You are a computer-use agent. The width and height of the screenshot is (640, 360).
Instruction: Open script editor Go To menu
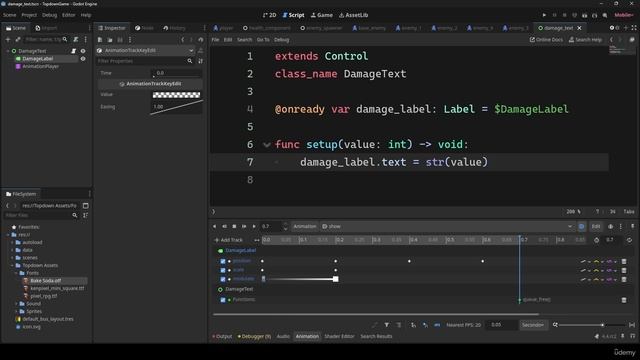[x=263, y=40]
